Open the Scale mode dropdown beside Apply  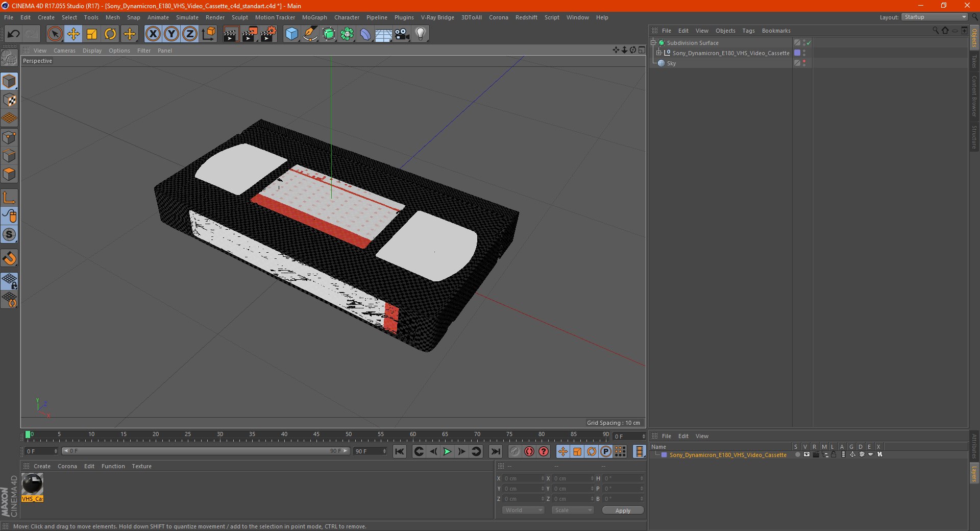573,510
